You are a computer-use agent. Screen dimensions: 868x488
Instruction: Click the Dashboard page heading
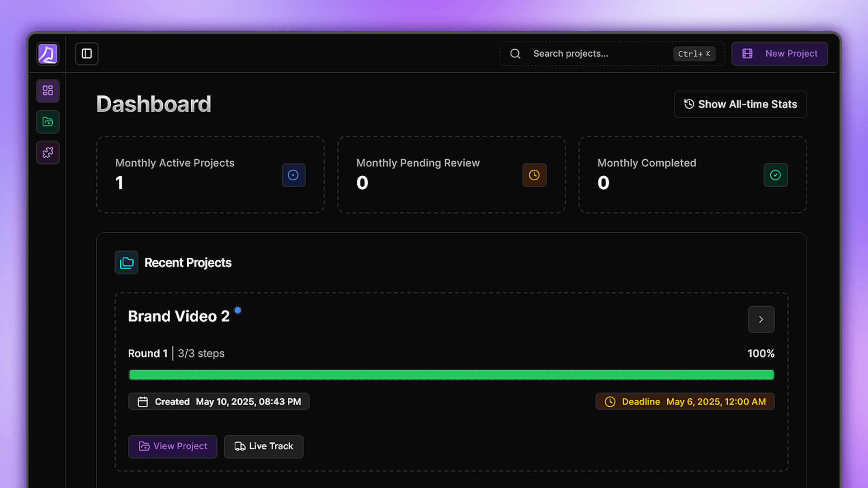click(154, 104)
